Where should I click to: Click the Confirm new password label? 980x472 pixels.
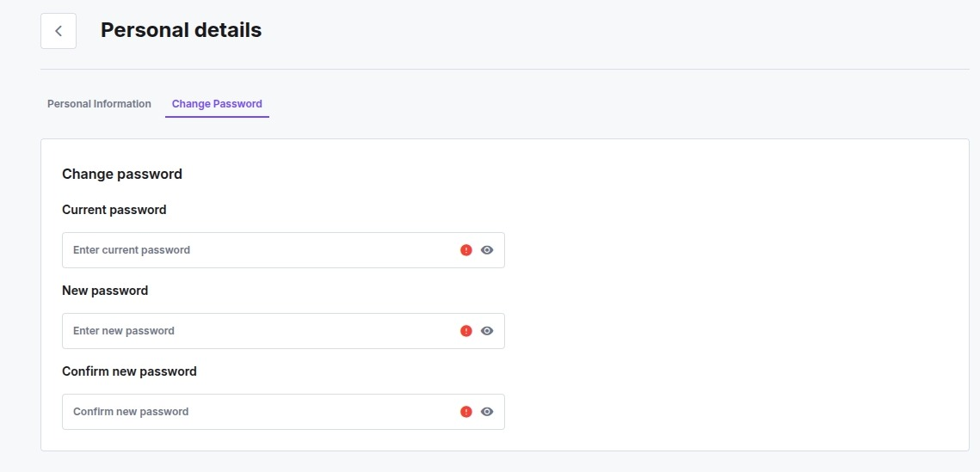[129, 371]
